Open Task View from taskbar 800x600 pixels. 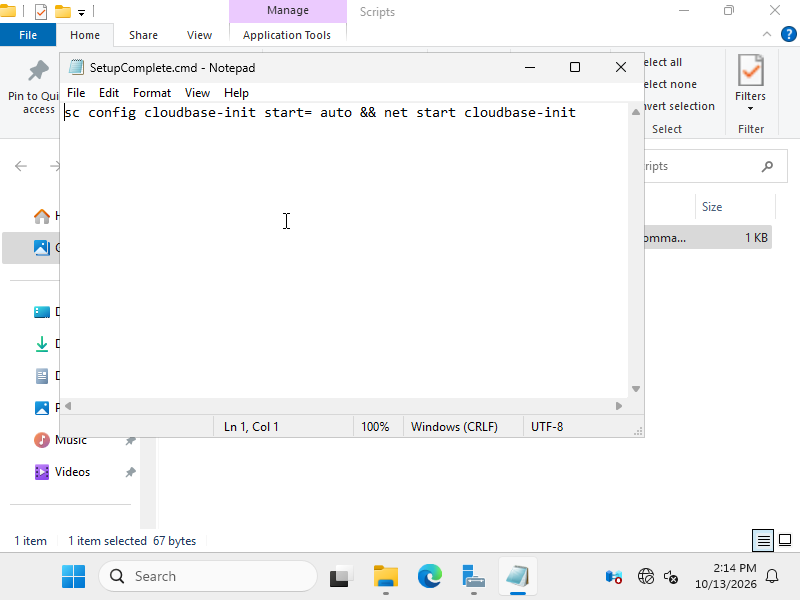[x=341, y=577]
